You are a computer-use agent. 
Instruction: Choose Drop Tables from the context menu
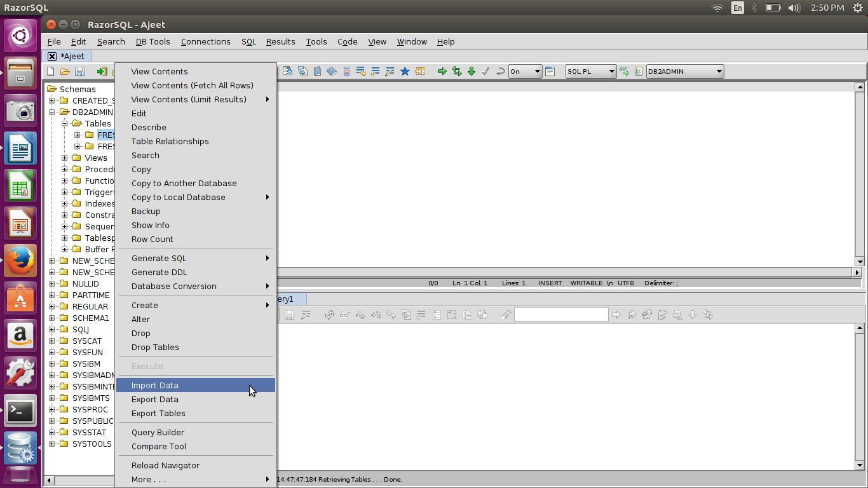(x=196, y=347)
